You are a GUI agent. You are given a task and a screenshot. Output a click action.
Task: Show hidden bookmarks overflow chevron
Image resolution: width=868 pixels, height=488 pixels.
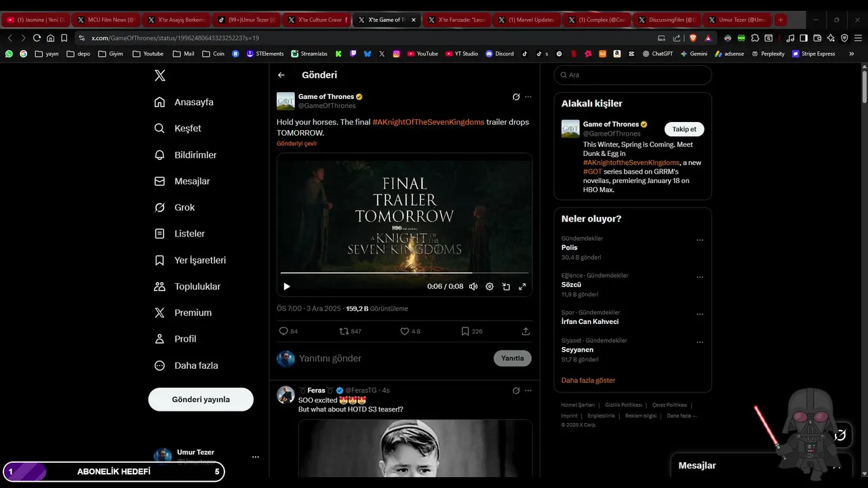(852, 54)
